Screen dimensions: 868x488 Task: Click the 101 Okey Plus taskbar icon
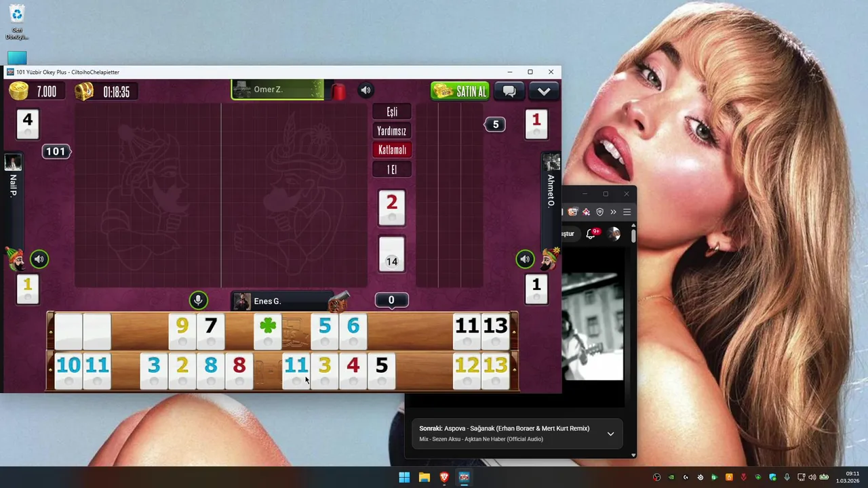pos(464,477)
